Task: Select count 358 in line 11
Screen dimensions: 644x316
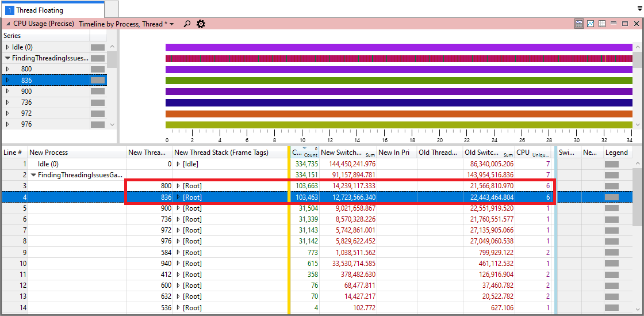Action: [x=312, y=275]
